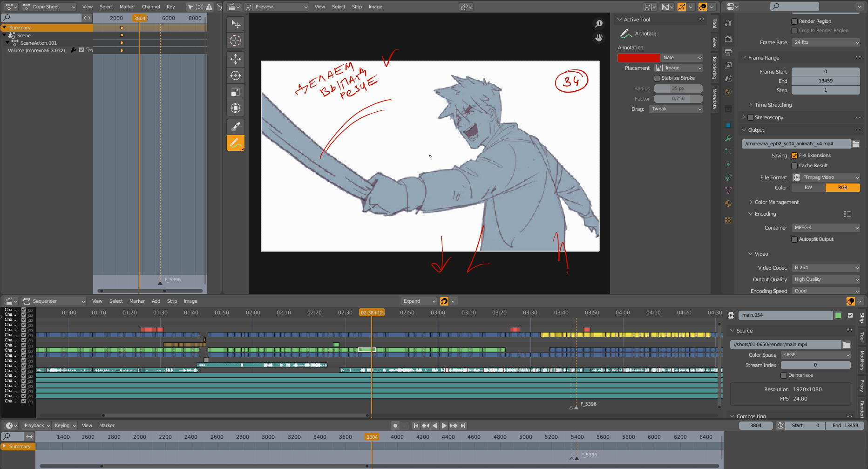Image resolution: width=868 pixels, height=469 pixels.
Task: Open Modifier Properties using the wrench icon
Action: (728, 138)
